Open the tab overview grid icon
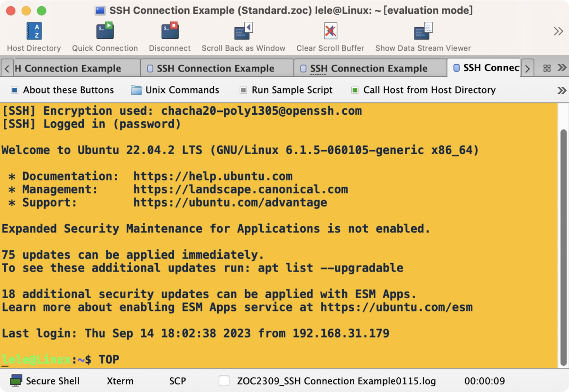 pos(547,68)
